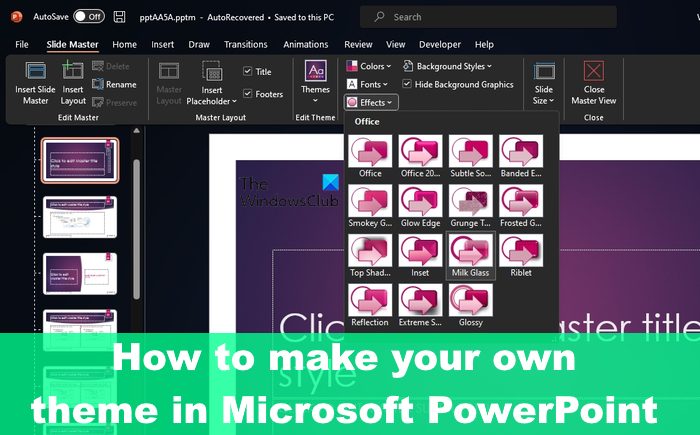Uncheck the Footers checkbox
700x435 pixels.
248,93
